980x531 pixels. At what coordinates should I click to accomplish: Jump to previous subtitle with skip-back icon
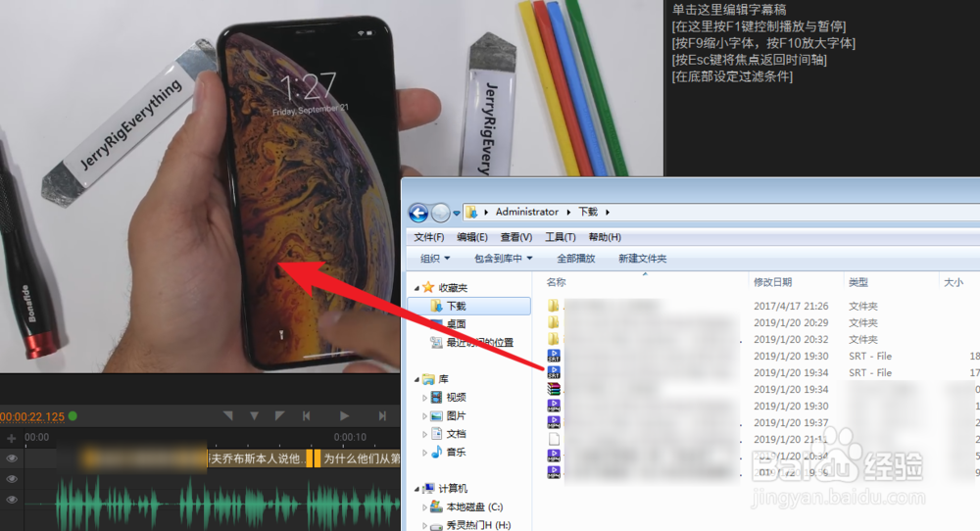pyautogui.click(x=306, y=415)
